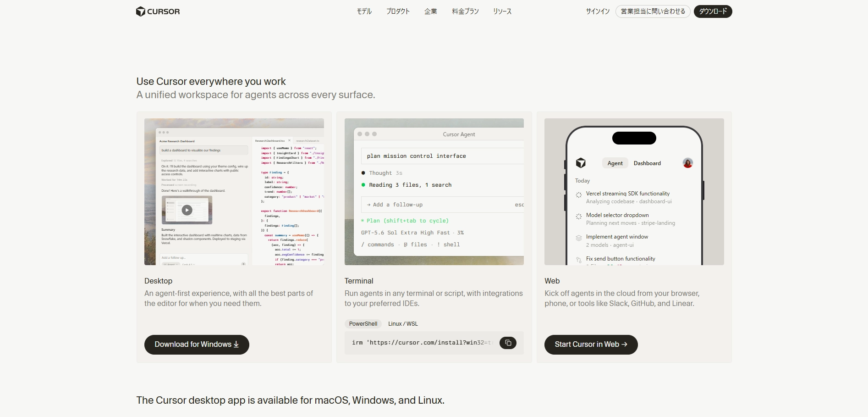The image size is (868, 417).
Task: Select the Agent tab in the phone mockup
Action: pos(615,163)
